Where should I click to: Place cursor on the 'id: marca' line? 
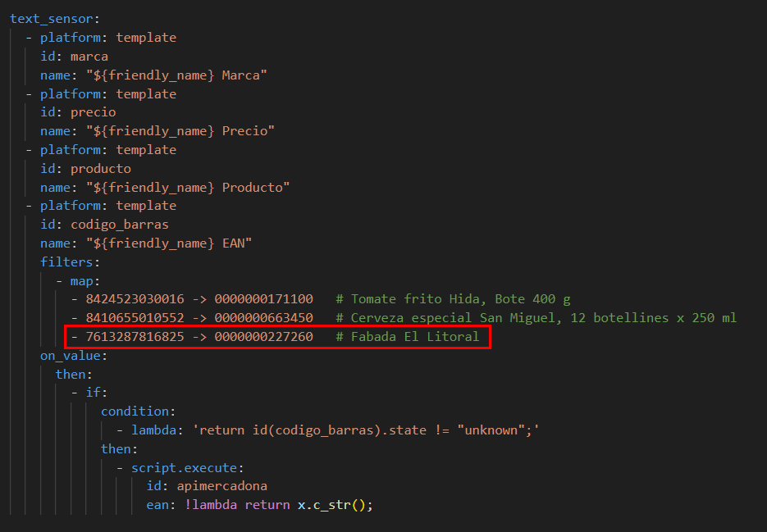coord(74,57)
